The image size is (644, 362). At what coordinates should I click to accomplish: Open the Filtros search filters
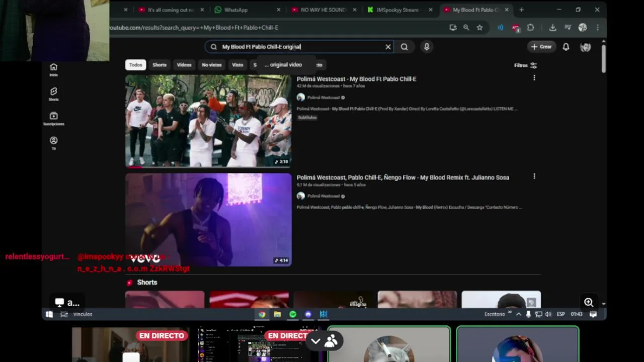pos(525,65)
